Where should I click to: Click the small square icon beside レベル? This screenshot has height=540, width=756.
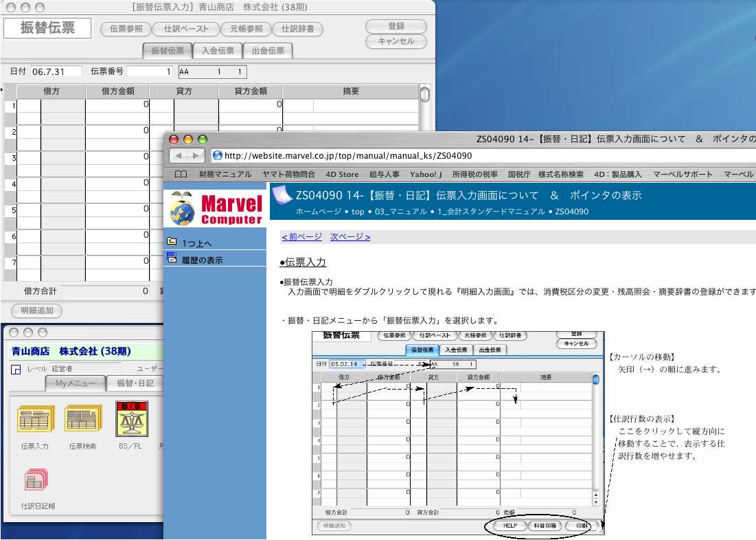point(16,369)
